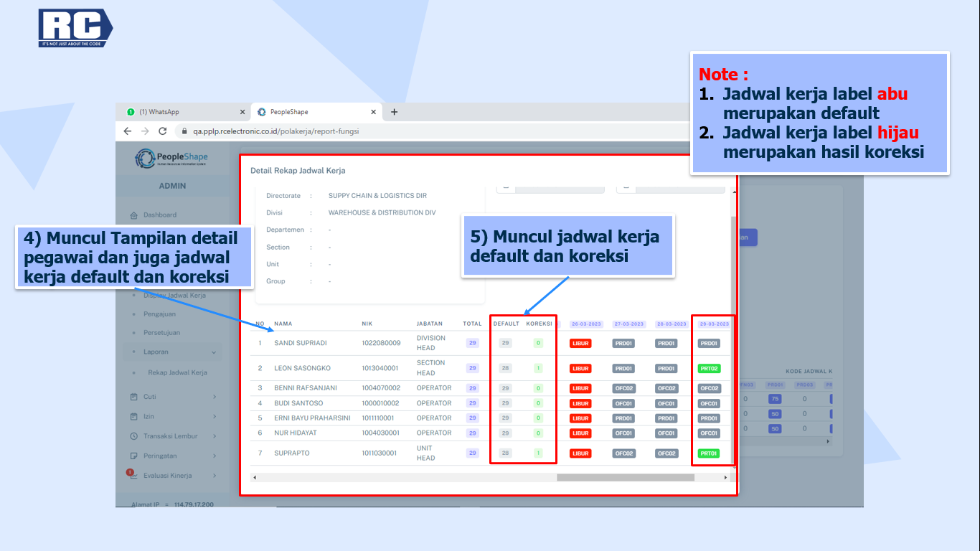
Task: Open Rekap Jadwal Kerja menu item
Action: coord(177,373)
